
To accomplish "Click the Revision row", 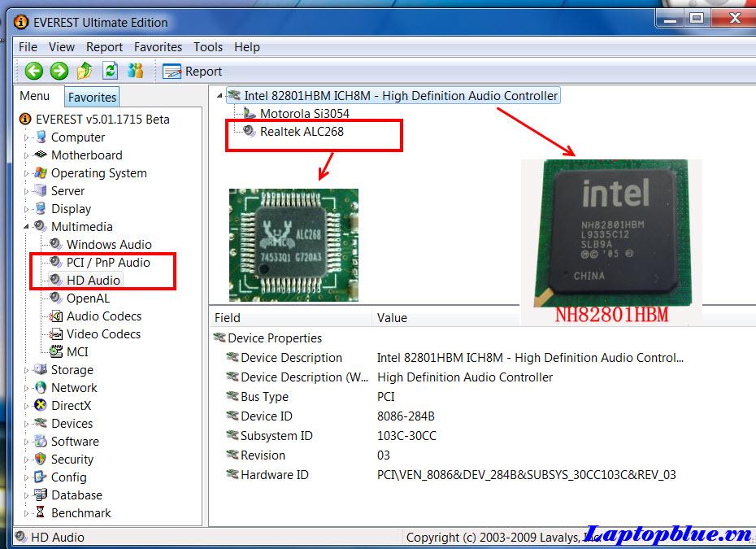I will pos(482,455).
